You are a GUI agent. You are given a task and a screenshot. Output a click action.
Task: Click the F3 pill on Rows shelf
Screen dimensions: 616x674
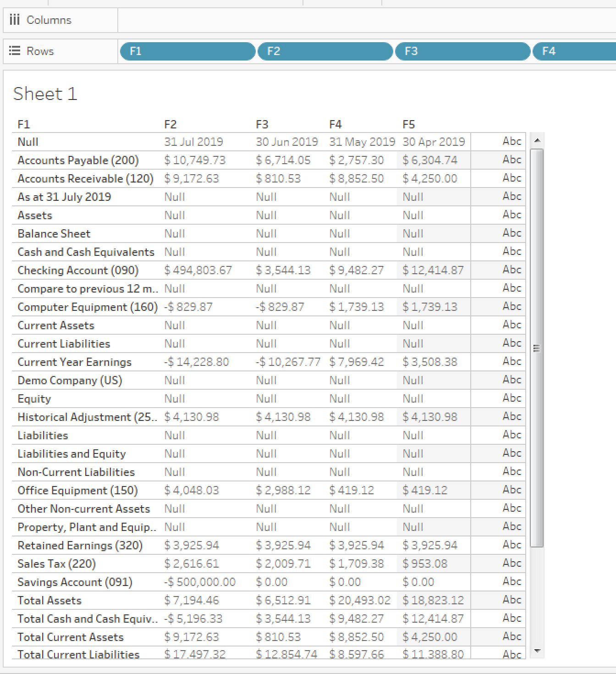click(x=462, y=51)
